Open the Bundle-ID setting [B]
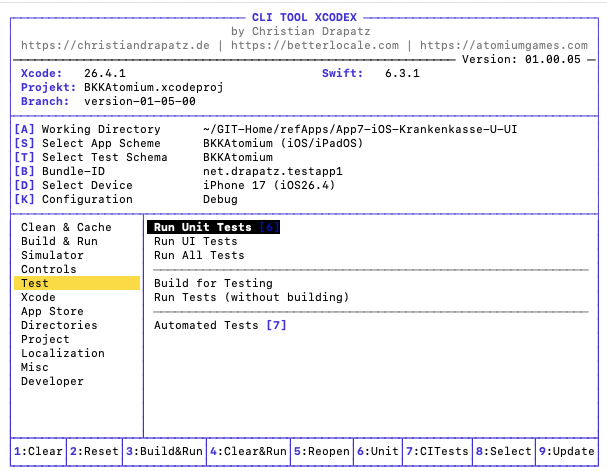The height and width of the screenshot is (471, 607). click(60, 171)
